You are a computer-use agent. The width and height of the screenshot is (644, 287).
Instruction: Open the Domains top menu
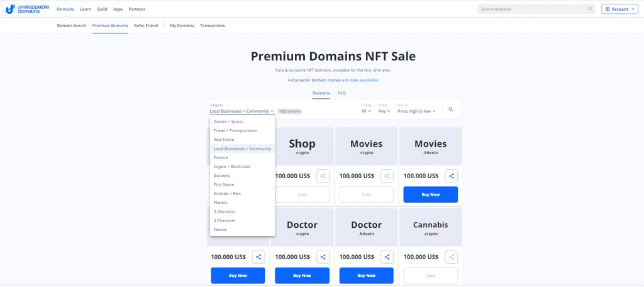tap(65, 9)
